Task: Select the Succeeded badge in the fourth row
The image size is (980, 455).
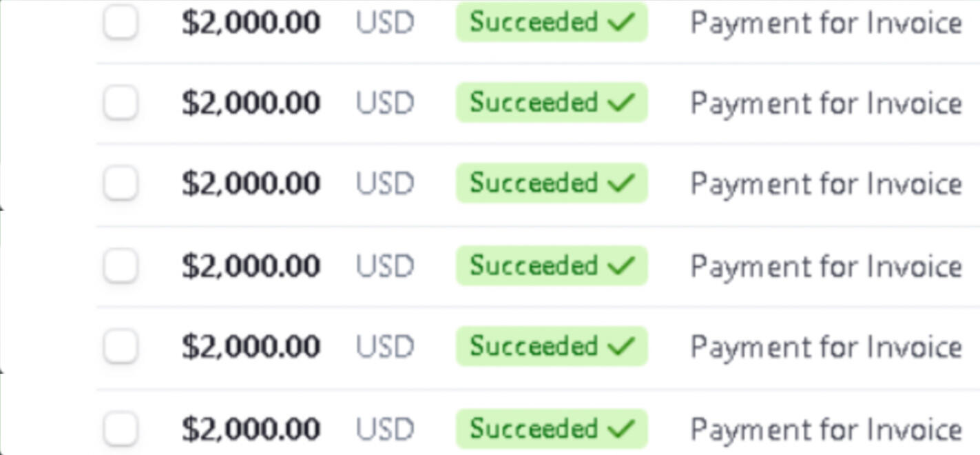Action: [x=551, y=265]
